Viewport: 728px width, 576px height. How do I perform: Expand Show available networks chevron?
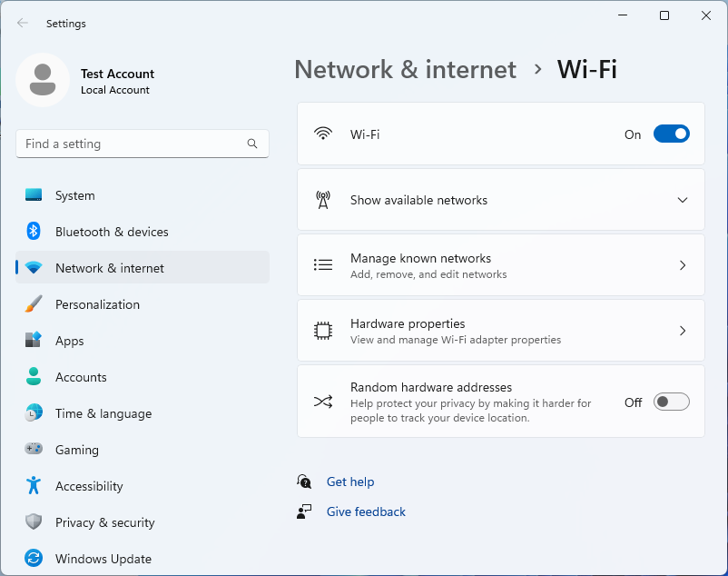point(683,200)
